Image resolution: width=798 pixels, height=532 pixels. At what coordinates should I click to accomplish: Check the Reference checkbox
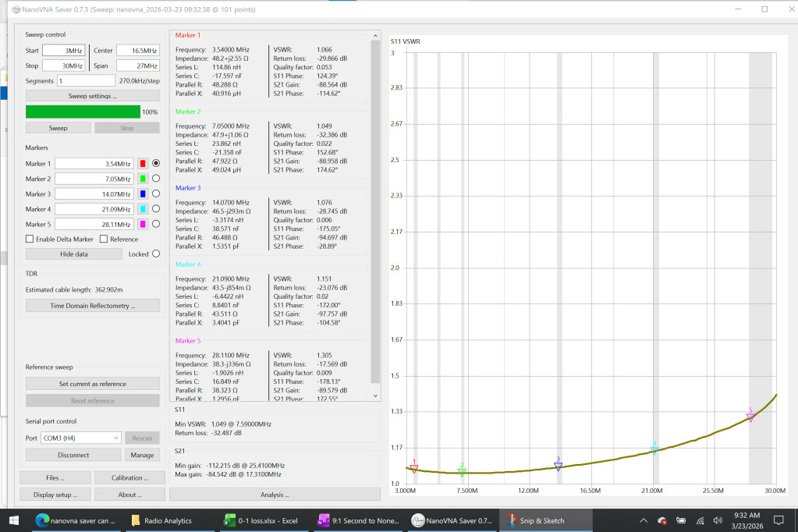pyautogui.click(x=105, y=239)
